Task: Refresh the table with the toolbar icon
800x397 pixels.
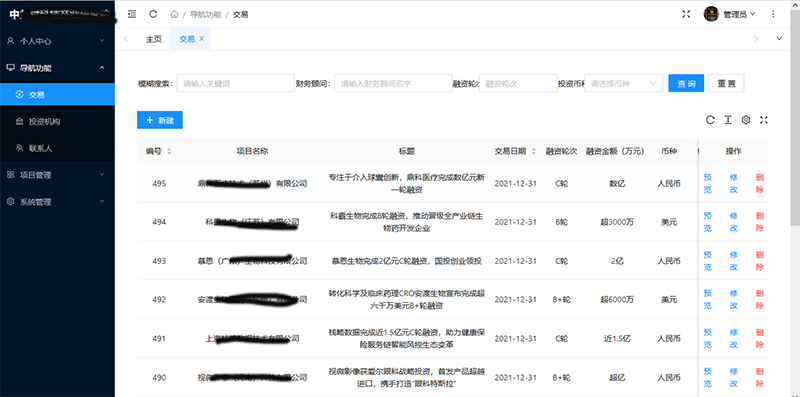Action: tap(710, 120)
